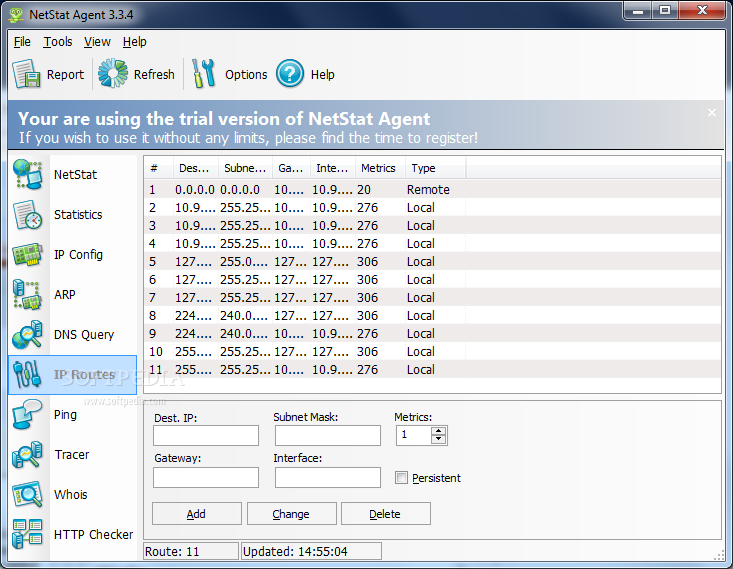This screenshot has height=569, width=733.
Task: Sort by the # column header
Action: pos(159,168)
